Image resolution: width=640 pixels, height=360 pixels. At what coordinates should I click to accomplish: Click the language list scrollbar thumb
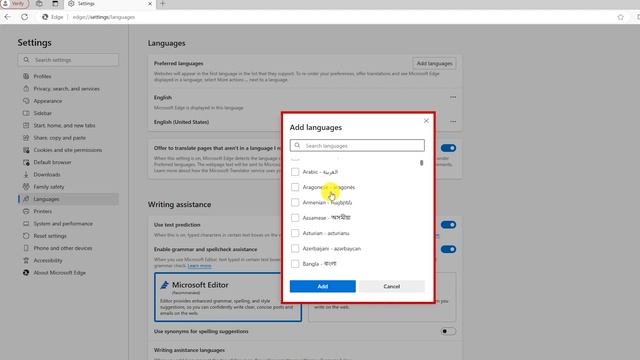click(x=421, y=163)
